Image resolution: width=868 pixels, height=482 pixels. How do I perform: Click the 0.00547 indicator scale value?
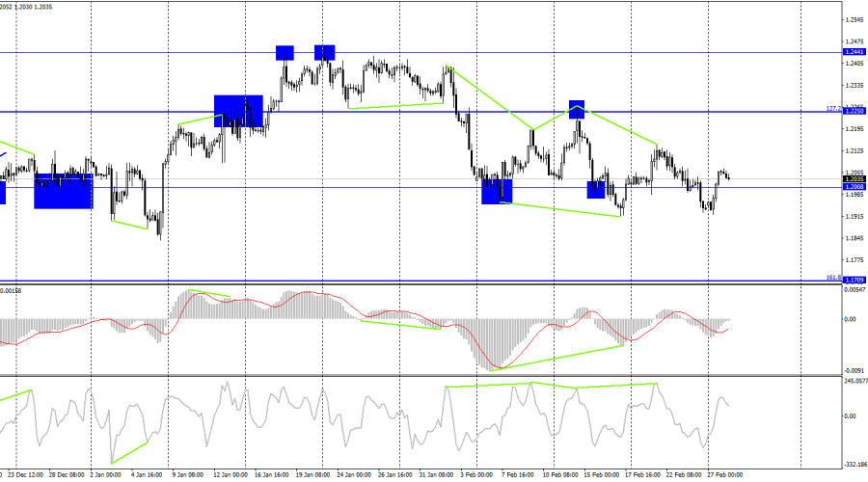coord(855,290)
